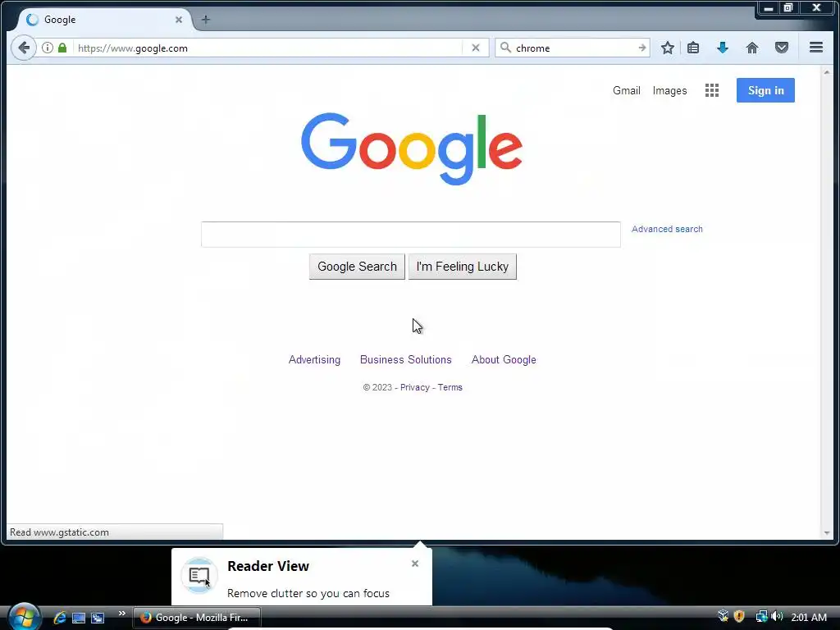Open Google apps grid icon
This screenshot has width=840, height=630.
pos(711,90)
